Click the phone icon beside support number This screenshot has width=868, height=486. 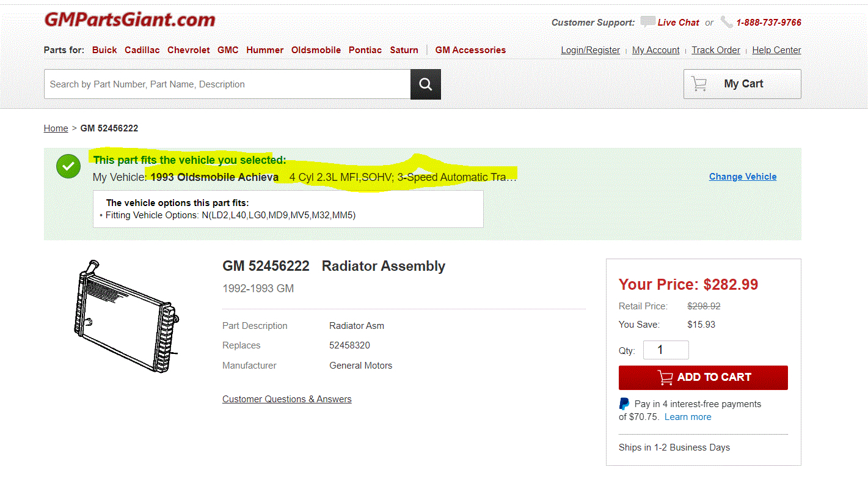(726, 22)
